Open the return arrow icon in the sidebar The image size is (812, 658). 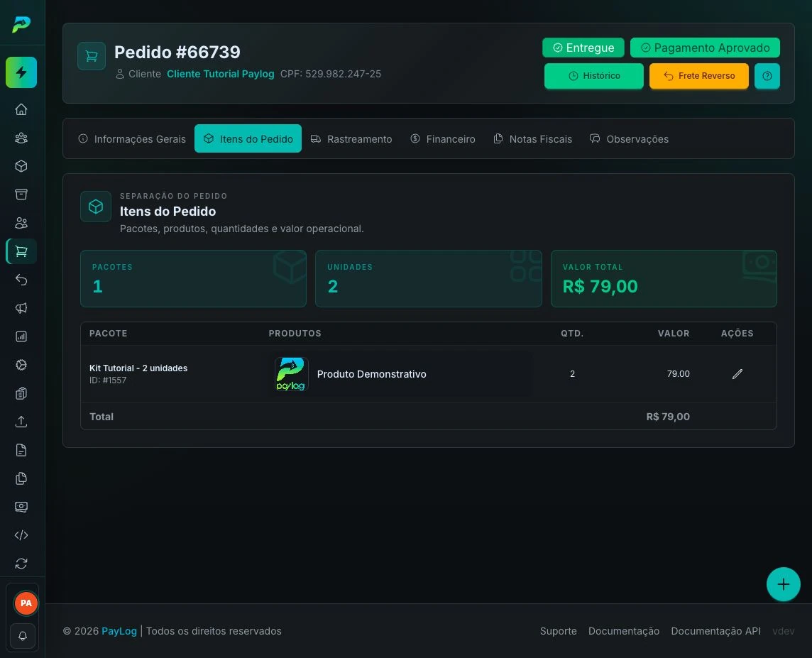(21, 280)
